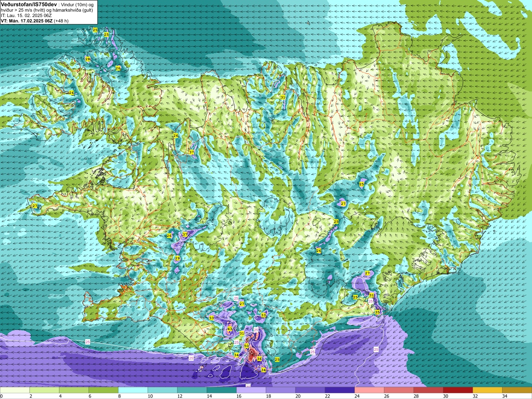Screen dimensions: 532x399
Task: Click the 22–24 m/s deep indigo legend swatch
Action: click(340, 390)
